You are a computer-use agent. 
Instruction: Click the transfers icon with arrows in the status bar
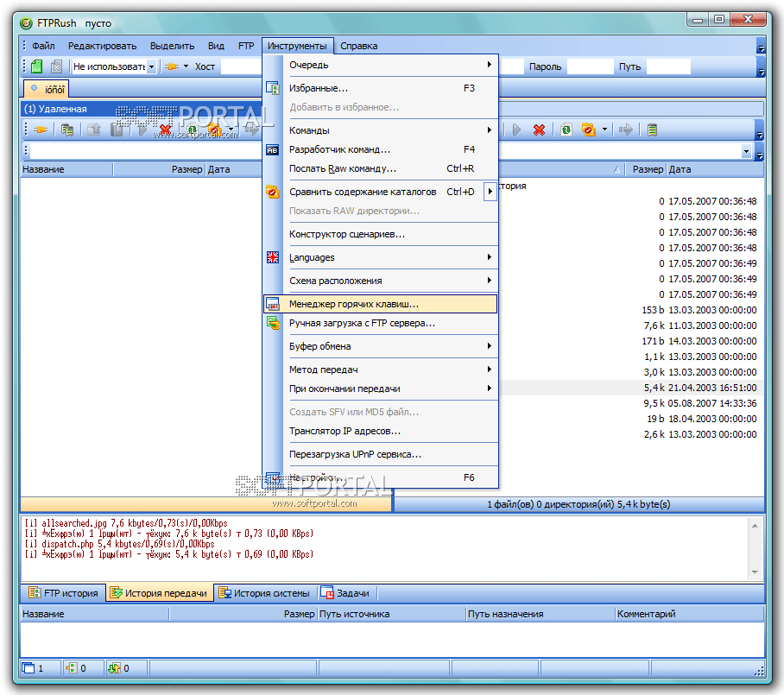coord(115,668)
